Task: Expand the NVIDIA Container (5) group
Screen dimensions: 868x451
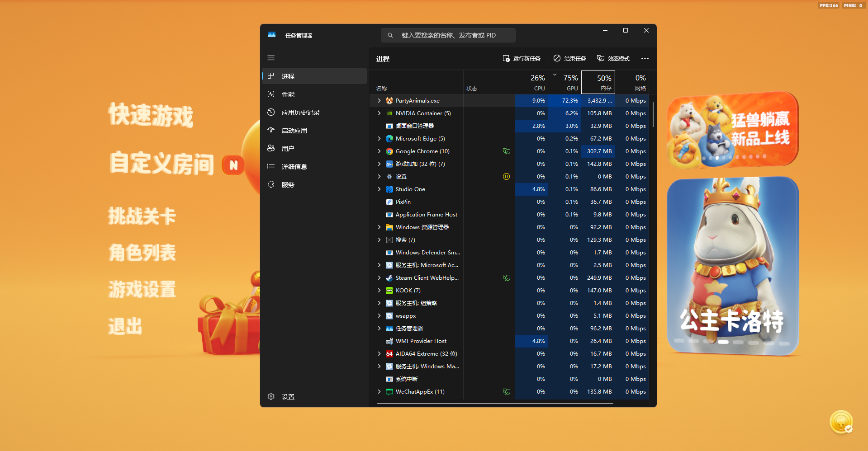Action: pos(379,113)
